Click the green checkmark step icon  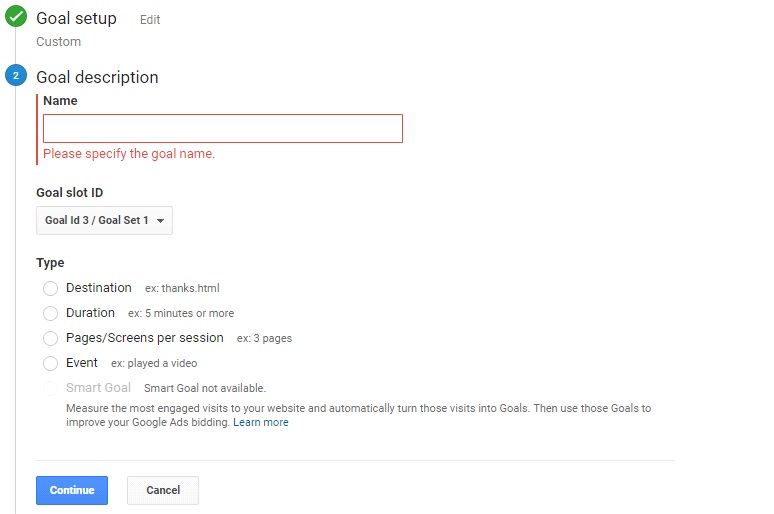[x=16, y=16]
